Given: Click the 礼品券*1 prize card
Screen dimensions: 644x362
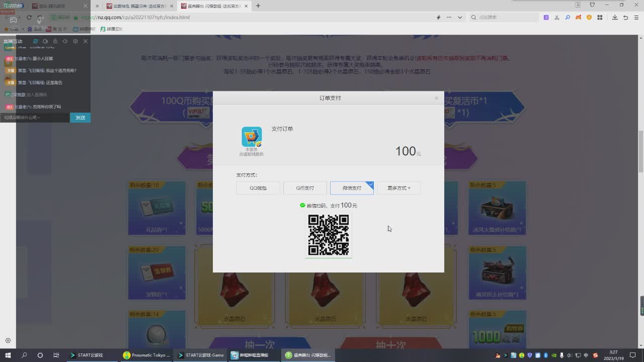Looking at the screenshot, I should coord(157,208).
